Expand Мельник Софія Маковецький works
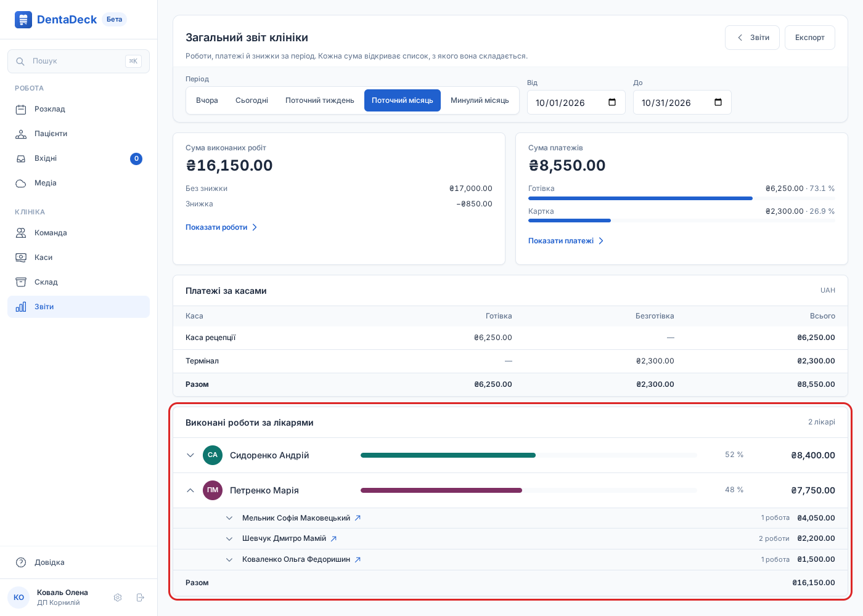This screenshot has width=863, height=616. click(229, 518)
